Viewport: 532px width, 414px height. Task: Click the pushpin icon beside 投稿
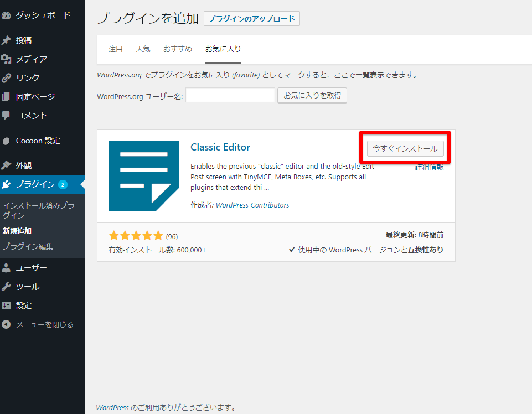(x=6, y=40)
